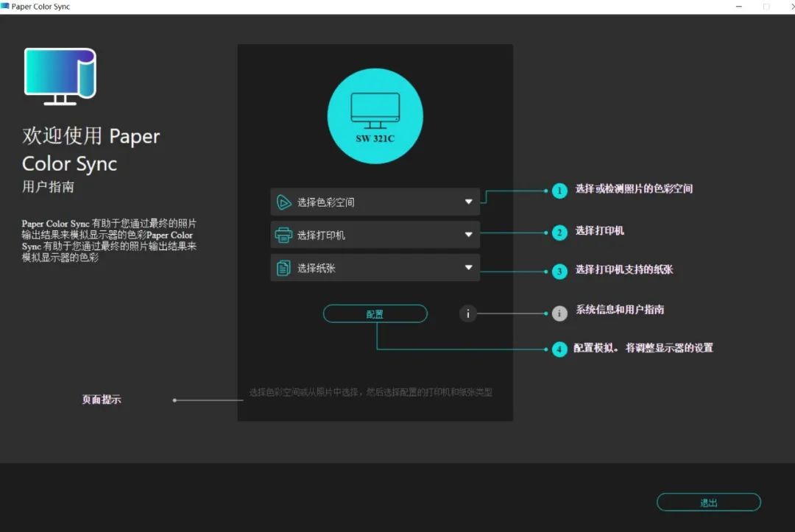Click the printer icon in the 选择打印机 field
Screen dimensions: 795x532
[284, 234]
